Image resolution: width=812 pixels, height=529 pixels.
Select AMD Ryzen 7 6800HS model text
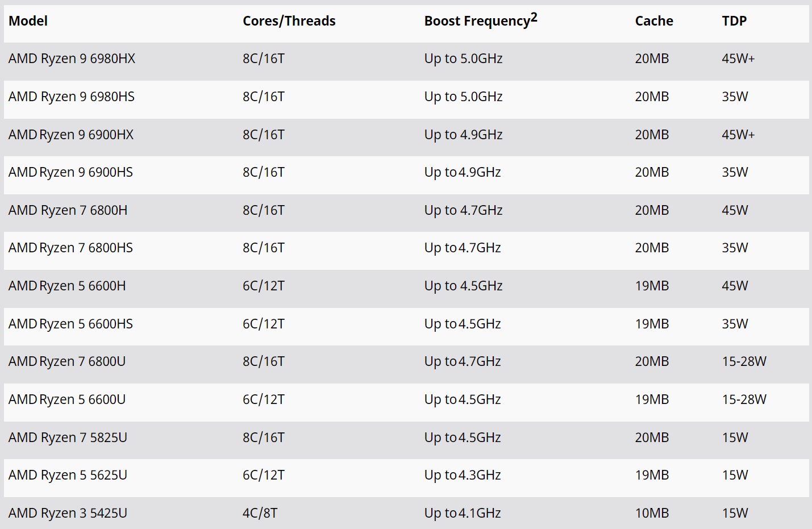(x=70, y=248)
